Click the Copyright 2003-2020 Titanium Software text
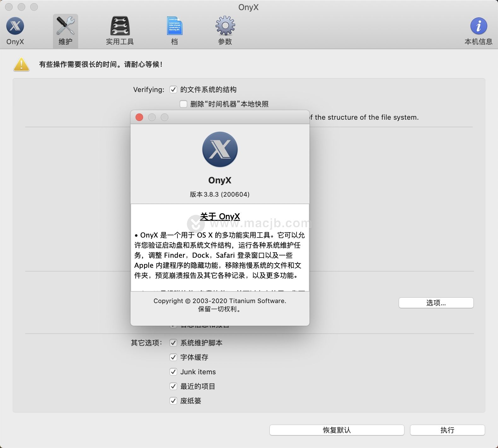 (220, 301)
